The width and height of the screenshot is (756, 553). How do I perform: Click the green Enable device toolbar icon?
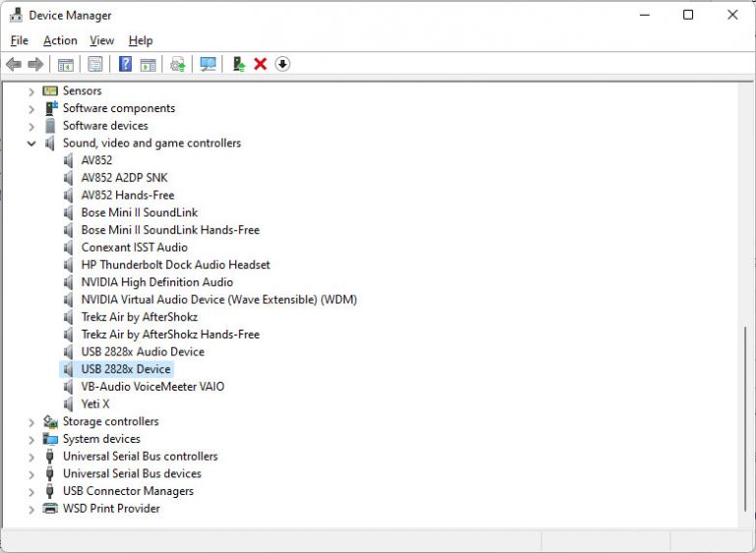click(x=238, y=64)
